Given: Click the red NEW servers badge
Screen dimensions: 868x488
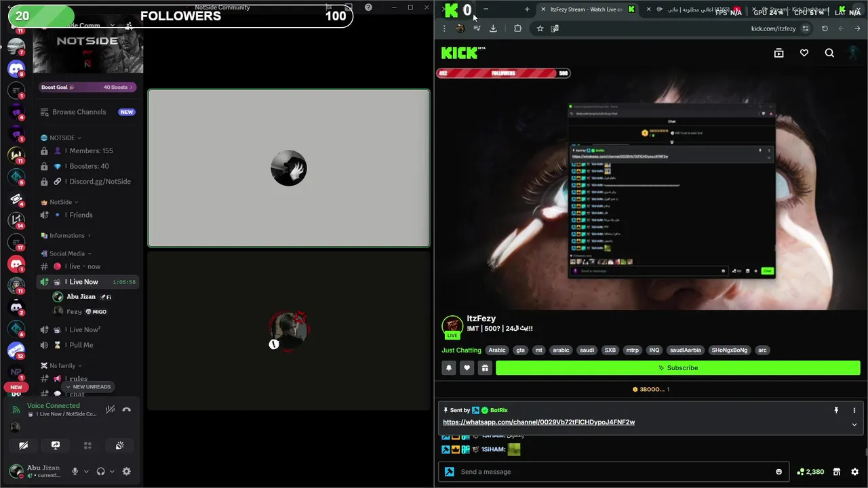Looking at the screenshot, I should [16, 387].
